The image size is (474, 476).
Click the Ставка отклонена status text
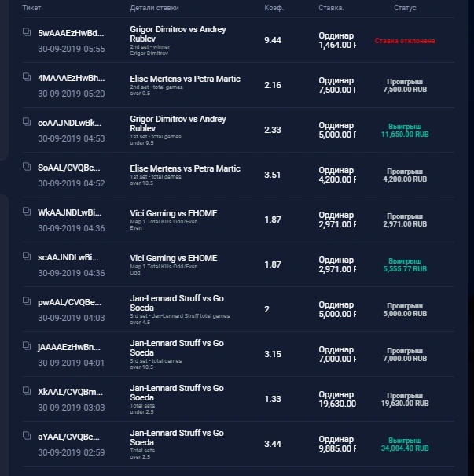[405, 41]
